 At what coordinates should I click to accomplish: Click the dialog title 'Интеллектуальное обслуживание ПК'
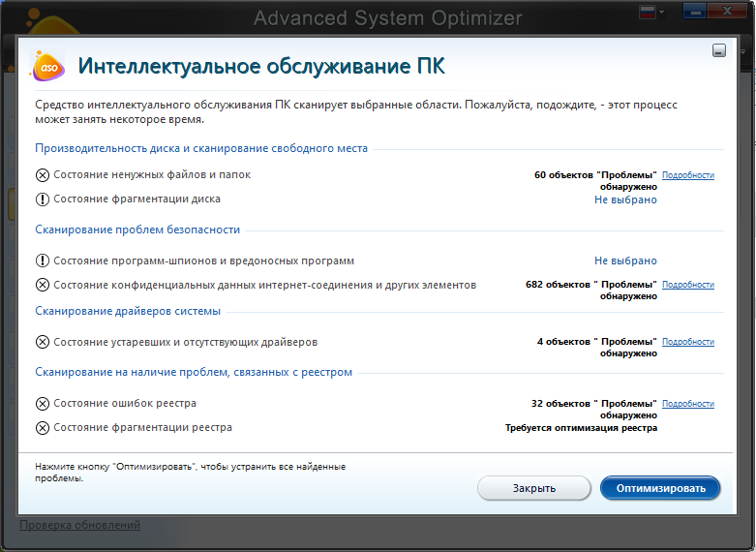[261, 66]
